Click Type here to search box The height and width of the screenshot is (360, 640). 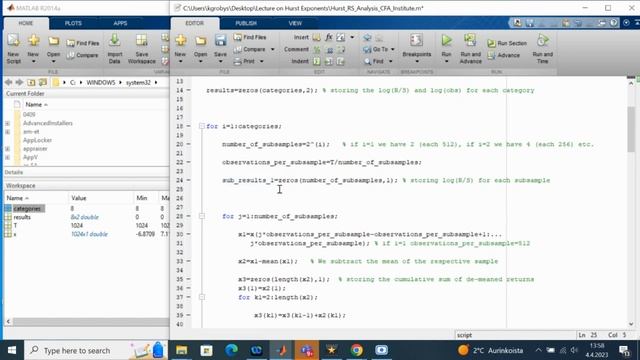pyautogui.click(x=77, y=350)
